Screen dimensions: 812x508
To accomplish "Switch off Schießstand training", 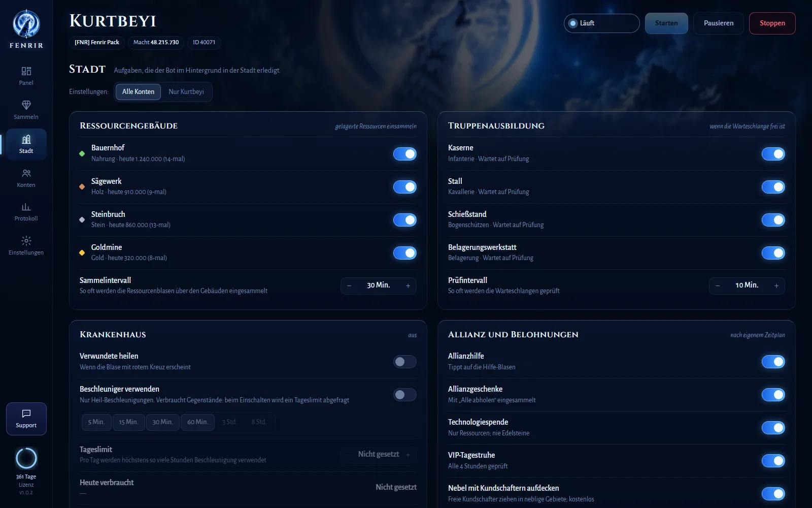I will [x=773, y=220].
